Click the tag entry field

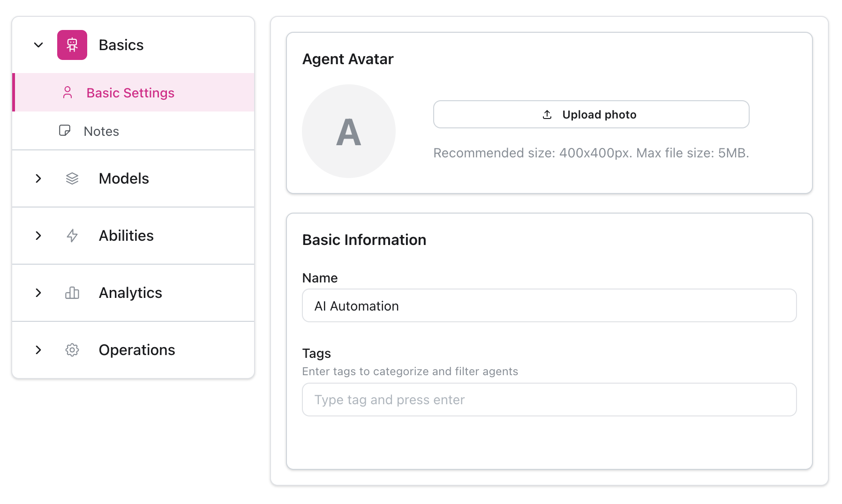tap(549, 400)
